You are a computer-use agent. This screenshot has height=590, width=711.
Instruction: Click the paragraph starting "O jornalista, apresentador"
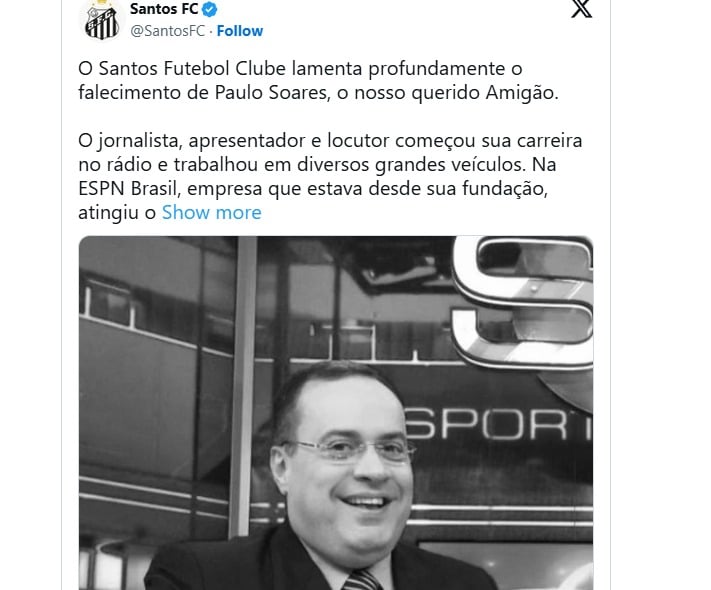tap(330, 176)
